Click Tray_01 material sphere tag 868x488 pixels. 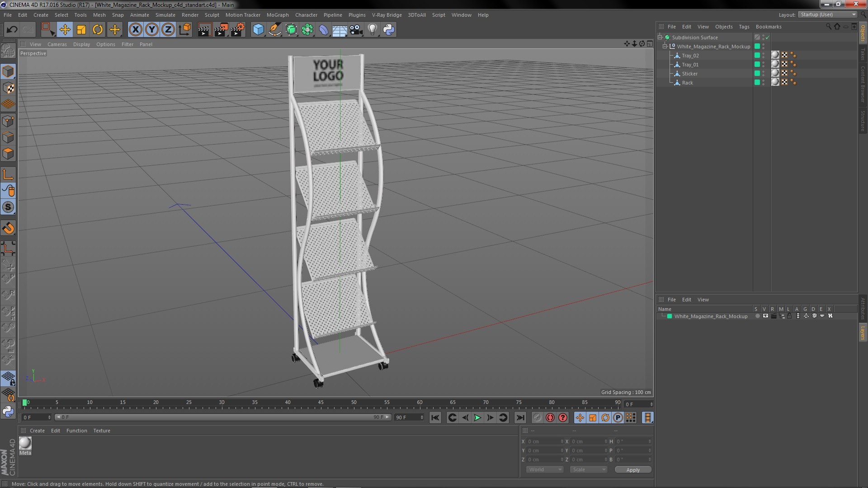(x=775, y=64)
